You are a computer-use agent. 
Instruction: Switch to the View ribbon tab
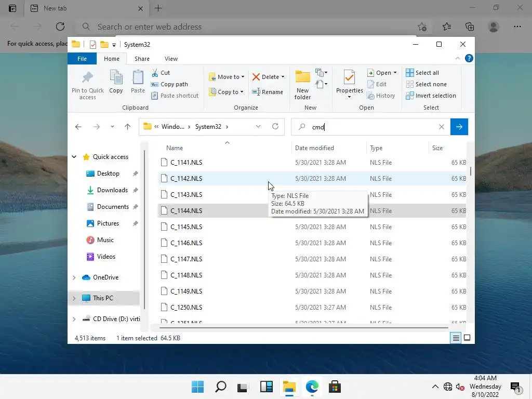tap(171, 59)
